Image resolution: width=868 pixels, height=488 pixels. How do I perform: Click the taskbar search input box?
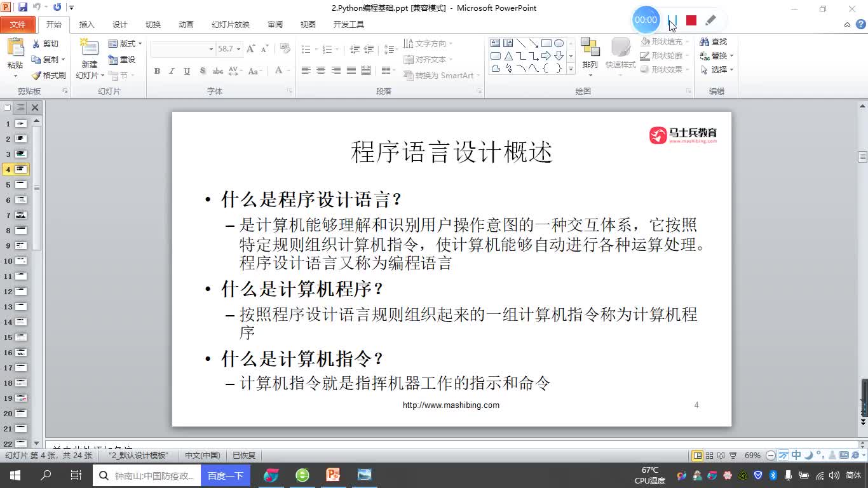(x=147, y=475)
